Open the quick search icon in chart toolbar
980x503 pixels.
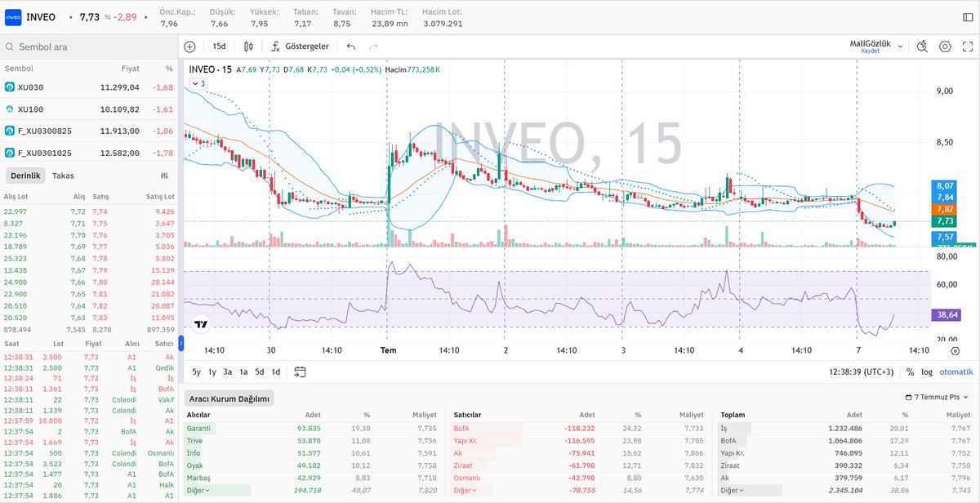[923, 47]
